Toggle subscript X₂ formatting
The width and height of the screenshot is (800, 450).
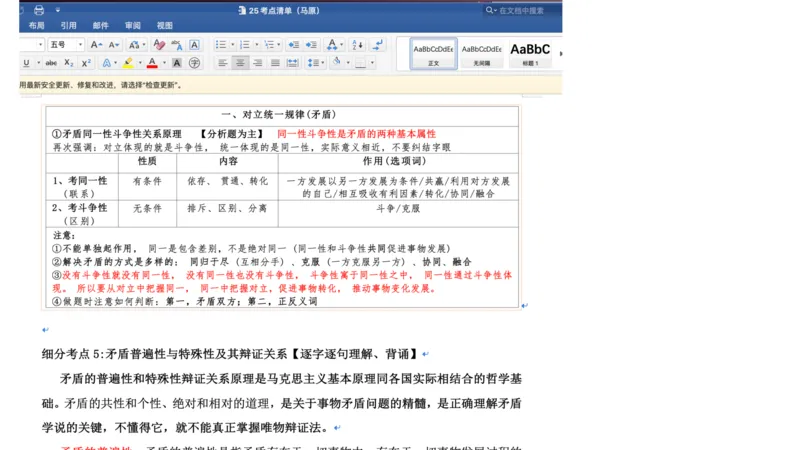[69, 63]
